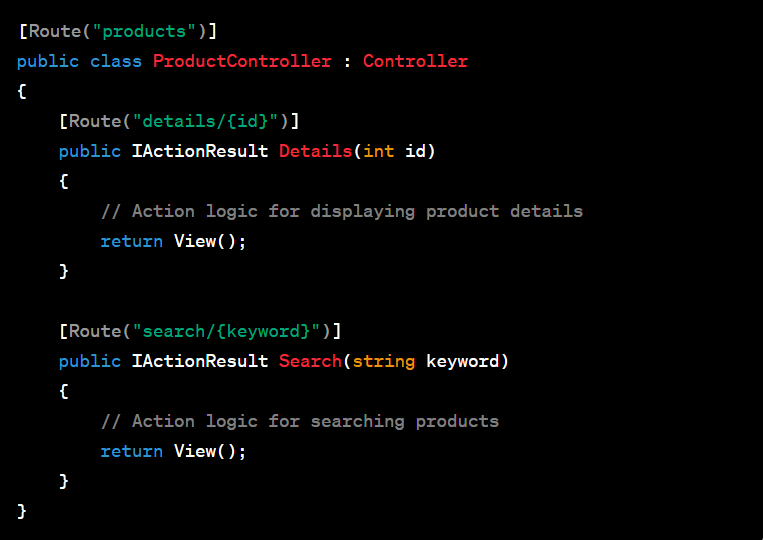Click View() in the Search method

point(205,451)
